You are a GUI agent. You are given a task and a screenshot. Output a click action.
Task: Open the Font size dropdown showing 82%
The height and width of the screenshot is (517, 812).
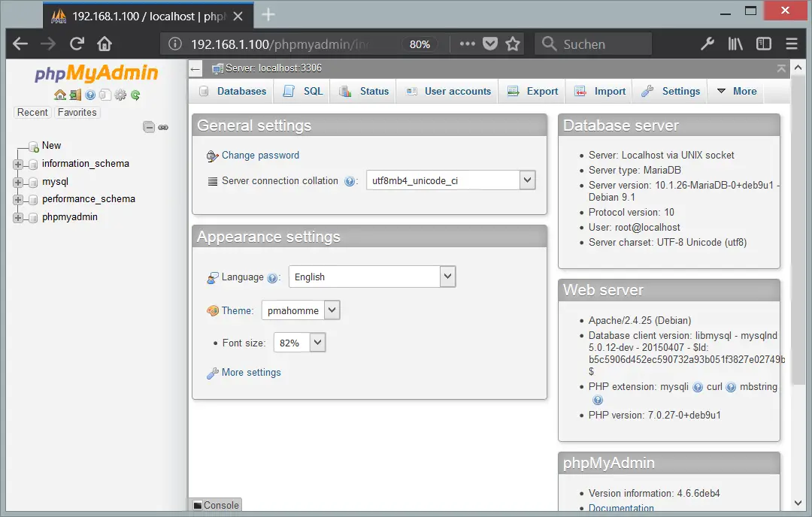pyautogui.click(x=300, y=343)
